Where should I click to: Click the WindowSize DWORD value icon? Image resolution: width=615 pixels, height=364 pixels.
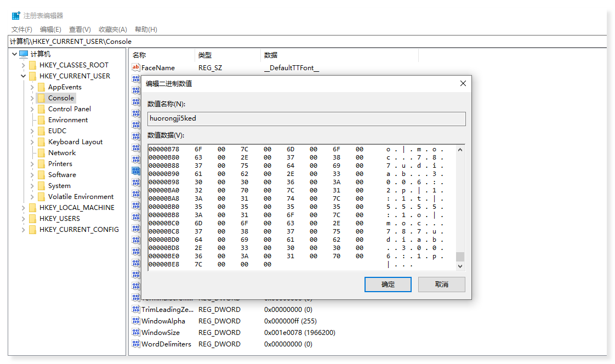136,332
